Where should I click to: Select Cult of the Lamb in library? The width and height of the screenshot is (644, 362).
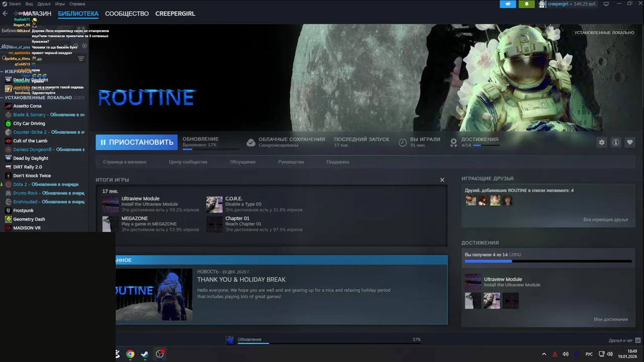pyautogui.click(x=30, y=141)
